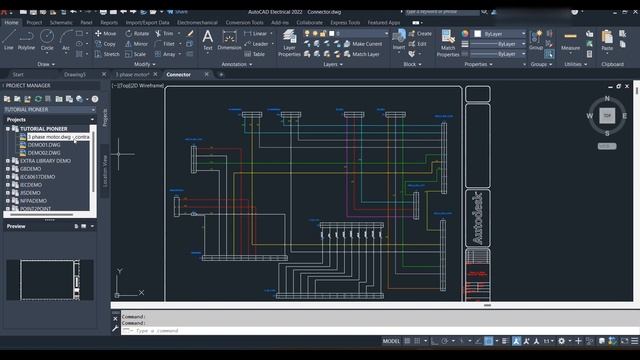Collapse the TUTORIAL PIONEER project tree
This screenshot has width=640, height=360.
click(8, 129)
